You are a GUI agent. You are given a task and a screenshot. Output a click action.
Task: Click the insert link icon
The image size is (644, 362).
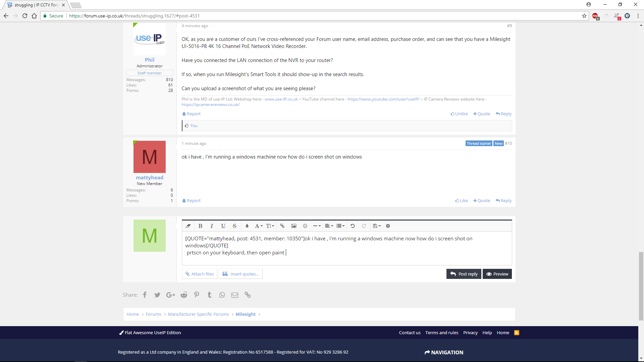click(282, 226)
